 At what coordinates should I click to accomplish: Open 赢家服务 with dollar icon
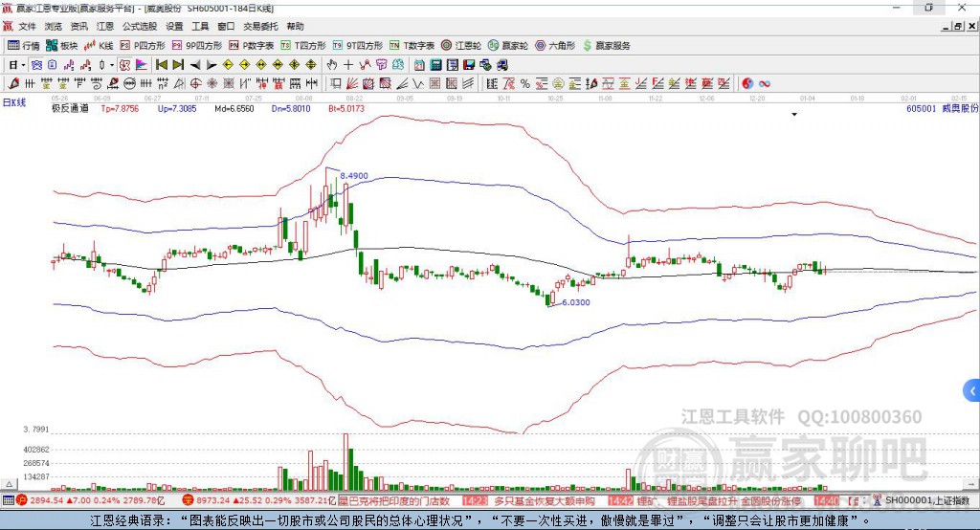click(x=607, y=46)
